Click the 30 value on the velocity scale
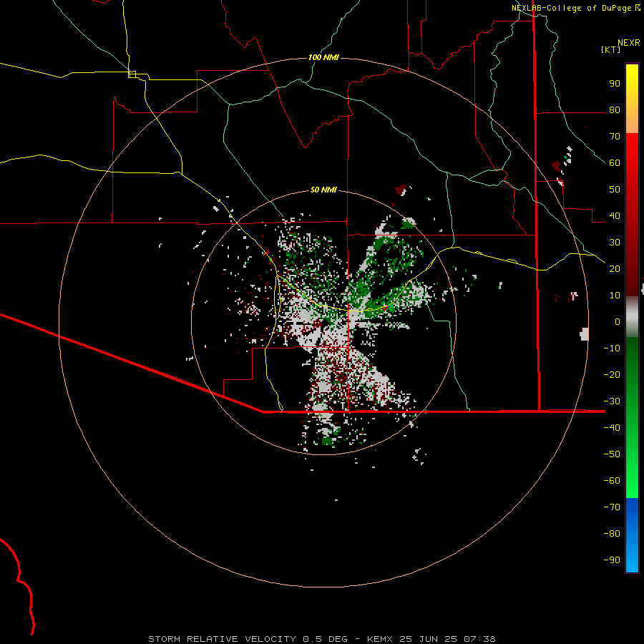Screen dimensions: 644x644 point(615,243)
